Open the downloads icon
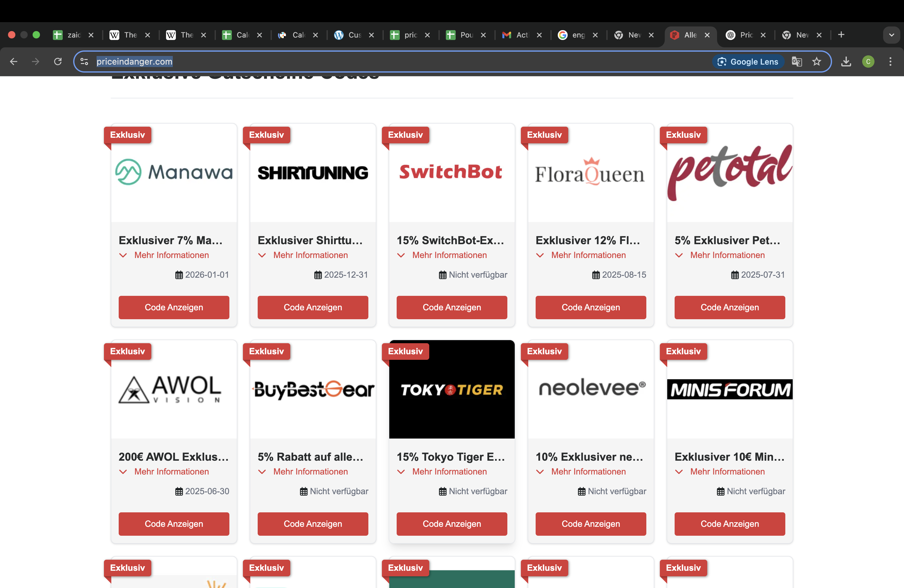904x588 pixels. tap(846, 62)
